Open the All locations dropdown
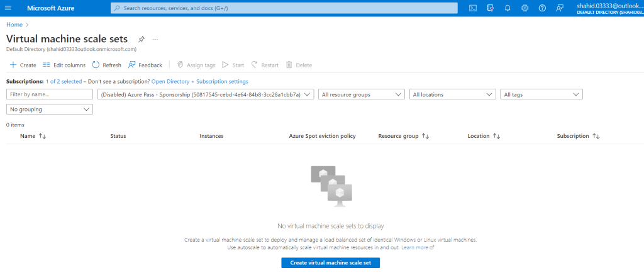The image size is (644, 275). click(452, 94)
